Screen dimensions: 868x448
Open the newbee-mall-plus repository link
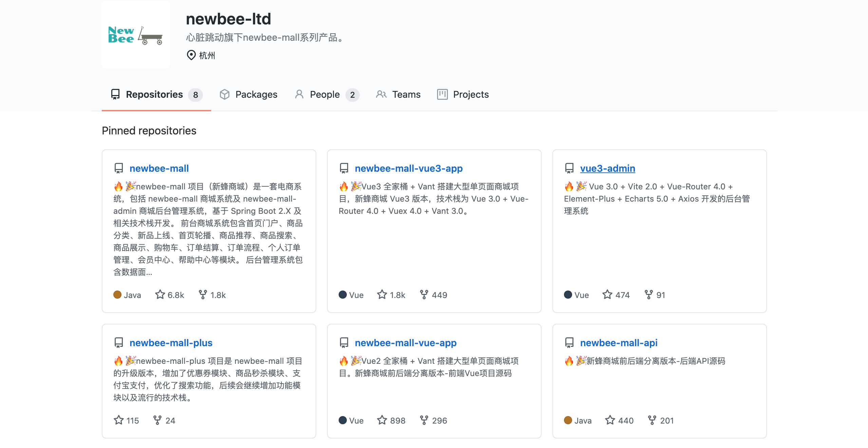171,343
